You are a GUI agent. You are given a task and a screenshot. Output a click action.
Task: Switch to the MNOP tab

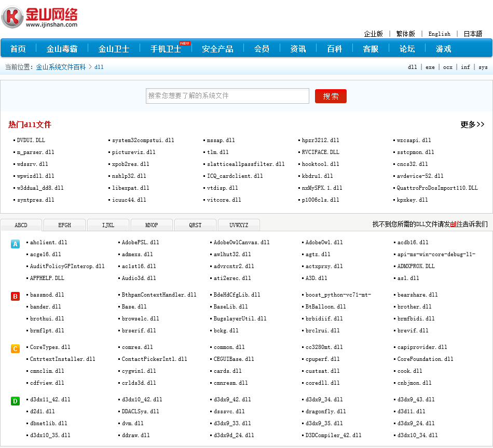[x=152, y=225]
